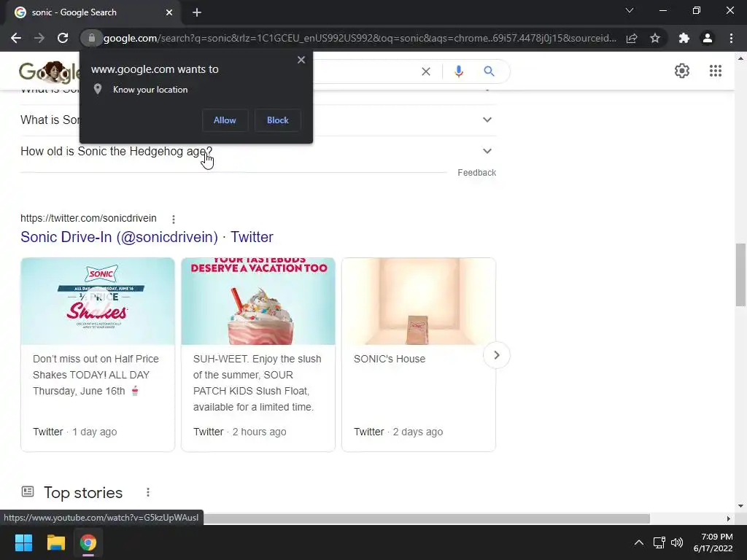Open Top stories more options
Screen dimensions: 747x560
(x=147, y=492)
